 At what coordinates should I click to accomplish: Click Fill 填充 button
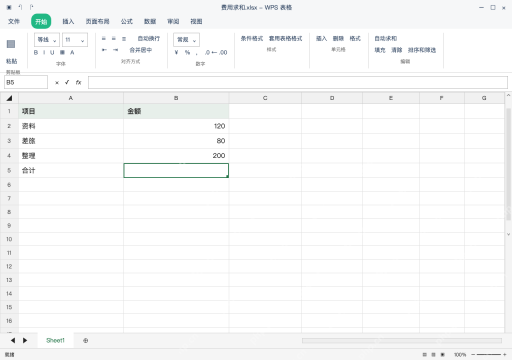[380, 50]
